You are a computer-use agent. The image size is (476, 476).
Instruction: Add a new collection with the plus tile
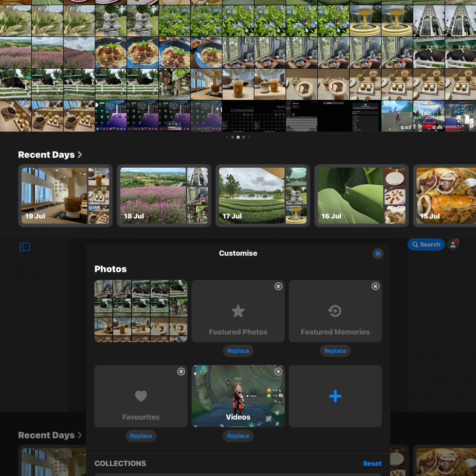pyautogui.click(x=335, y=396)
